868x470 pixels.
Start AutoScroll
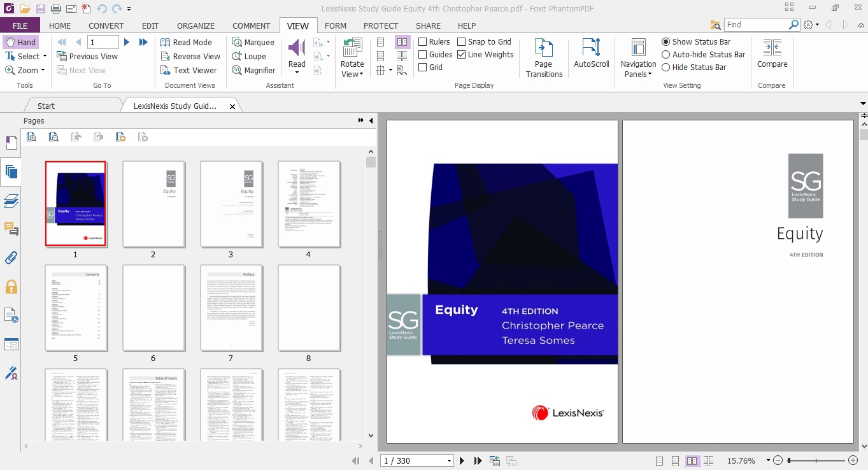(592, 53)
